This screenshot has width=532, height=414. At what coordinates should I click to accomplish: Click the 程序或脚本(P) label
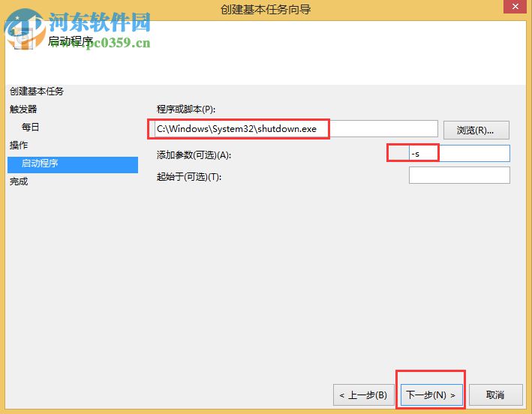(x=186, y=109)
